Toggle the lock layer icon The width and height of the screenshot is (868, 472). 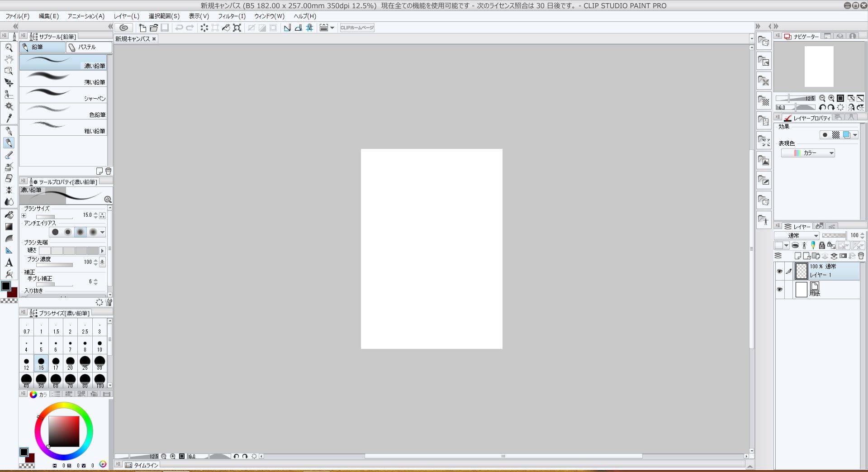822,245
